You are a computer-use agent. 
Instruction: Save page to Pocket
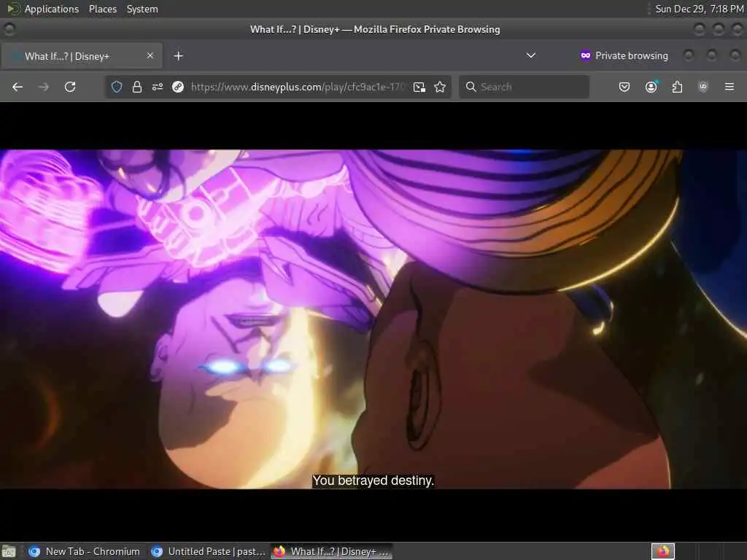point(624,87)
